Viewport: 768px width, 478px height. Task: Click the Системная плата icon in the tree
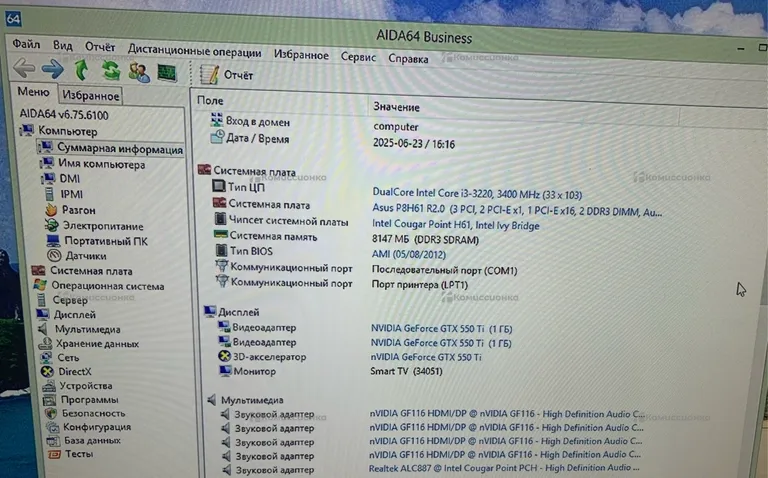(x=38, y=270)
